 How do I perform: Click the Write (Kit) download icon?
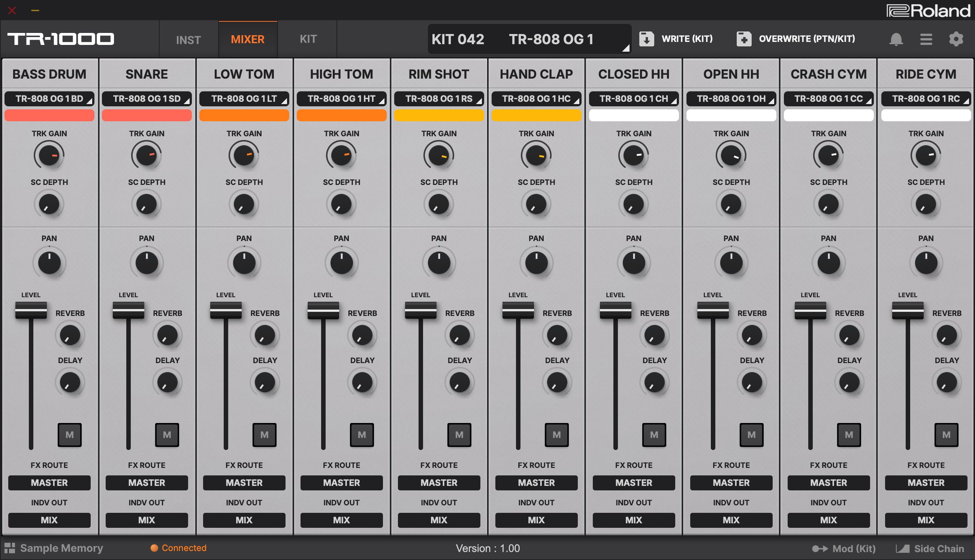pos(646,39)
